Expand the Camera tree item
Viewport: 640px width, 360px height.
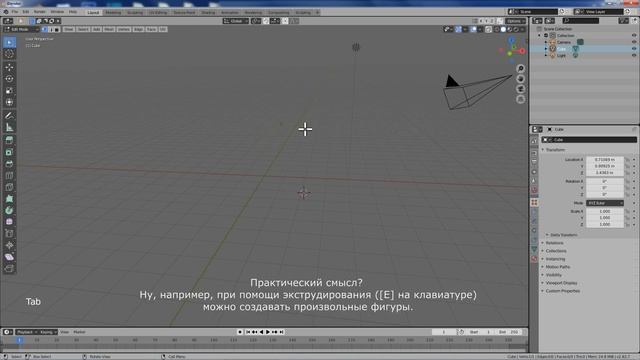pos(546,42)
